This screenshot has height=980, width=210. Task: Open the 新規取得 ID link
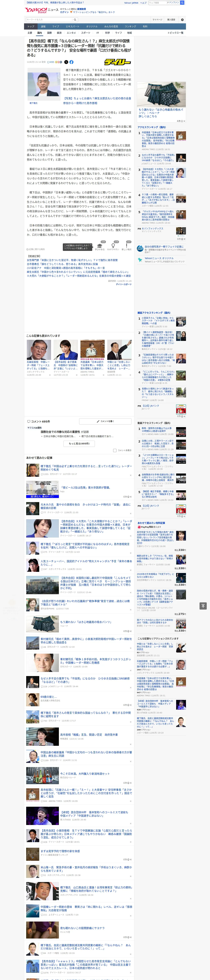pyautogui.click(x=82, y=9)
